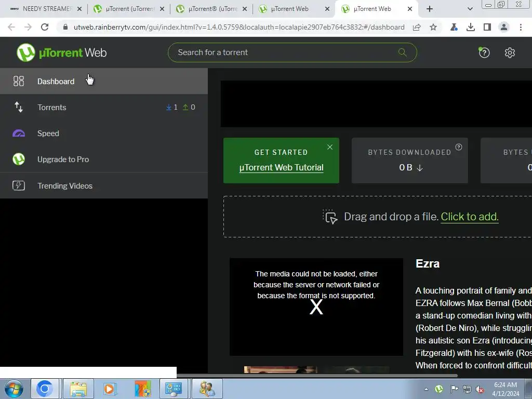Bookmark this page with the star

433,27
